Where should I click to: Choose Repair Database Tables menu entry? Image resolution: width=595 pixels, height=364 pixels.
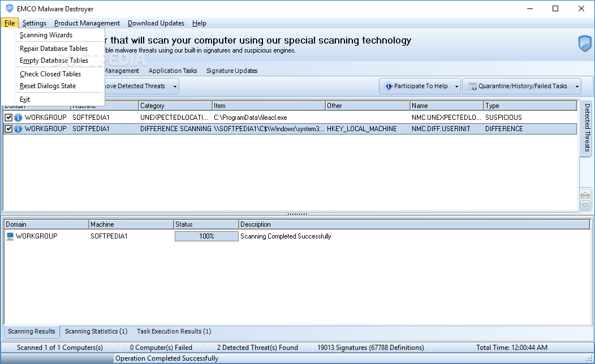53,49
